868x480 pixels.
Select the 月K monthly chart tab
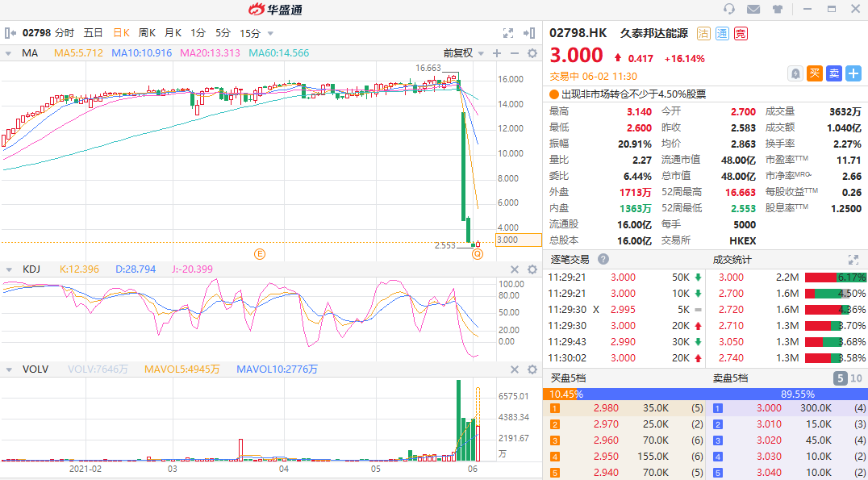[x=173, y=33]
